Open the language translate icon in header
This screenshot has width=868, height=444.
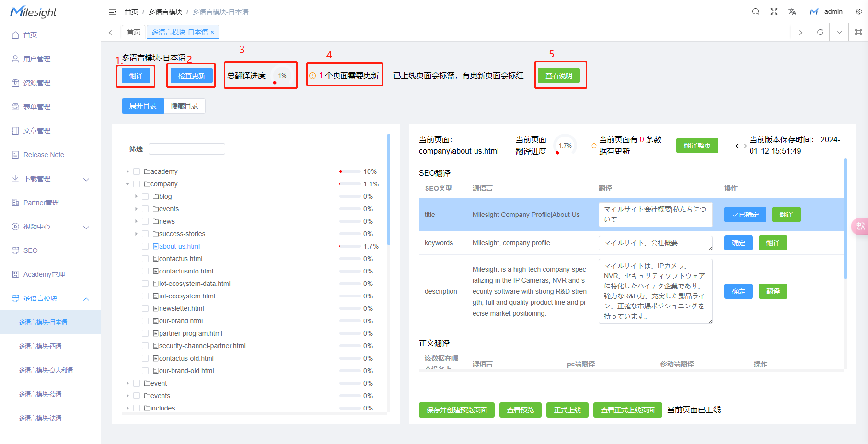792,11
